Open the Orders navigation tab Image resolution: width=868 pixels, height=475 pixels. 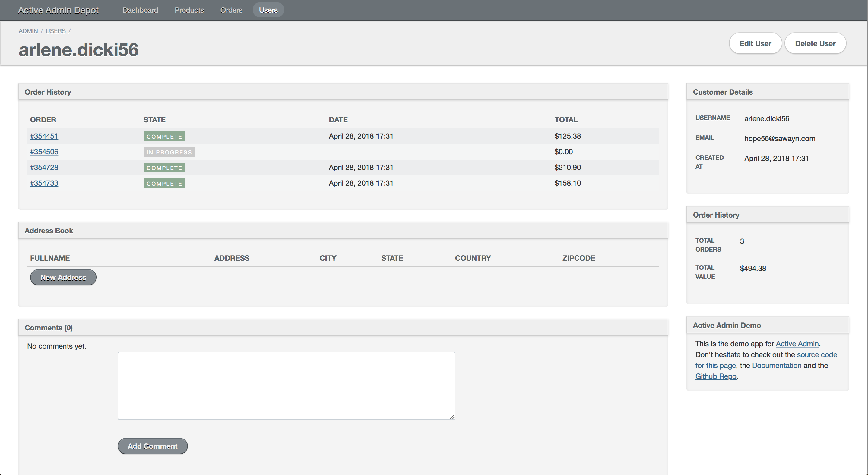231,10
